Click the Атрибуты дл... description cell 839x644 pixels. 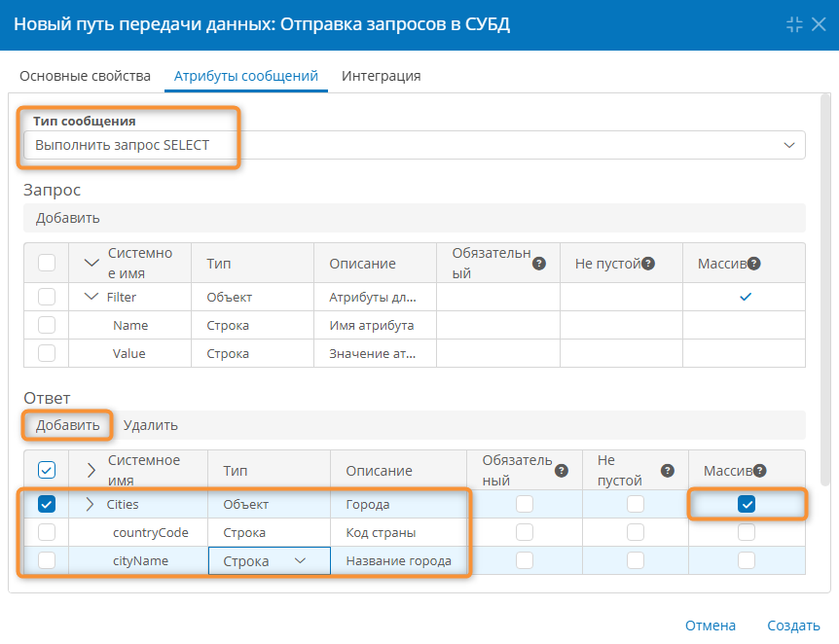click(375, 297)
